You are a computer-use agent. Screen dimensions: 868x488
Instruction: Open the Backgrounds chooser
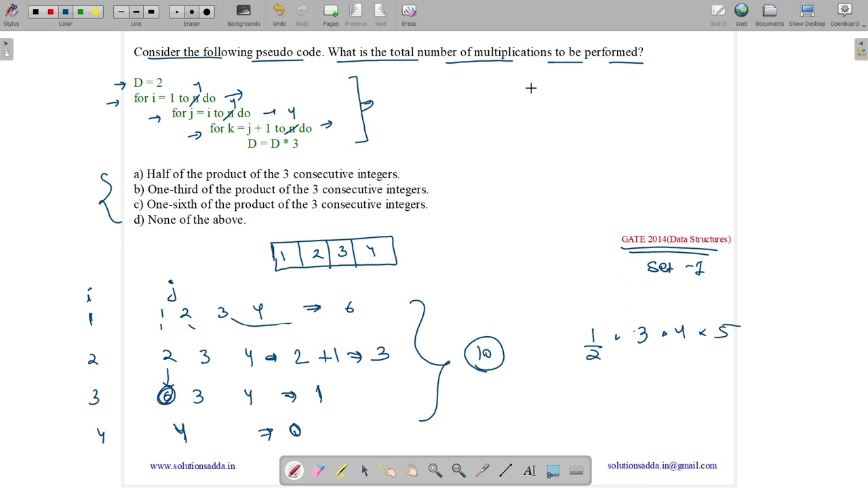(243, 14)
